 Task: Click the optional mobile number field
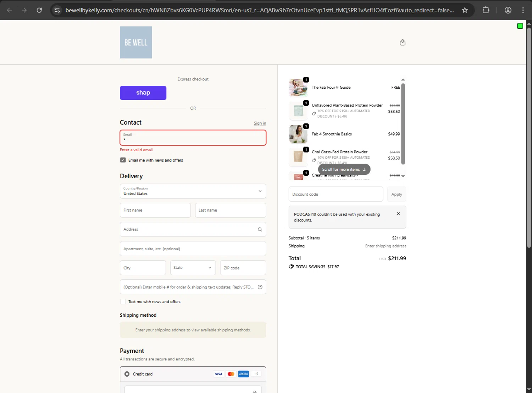point(193,287)
